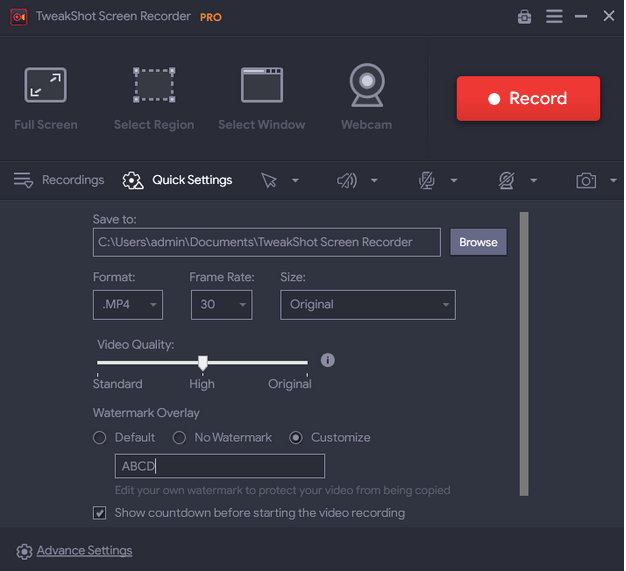Screen dimensions: 626x571
Task: Pick the Select Window capture icon
Action: click(261, 85)
